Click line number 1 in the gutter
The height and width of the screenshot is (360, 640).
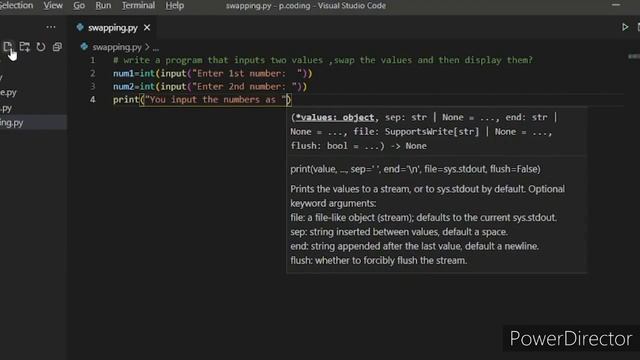click(x=93, y=60)
